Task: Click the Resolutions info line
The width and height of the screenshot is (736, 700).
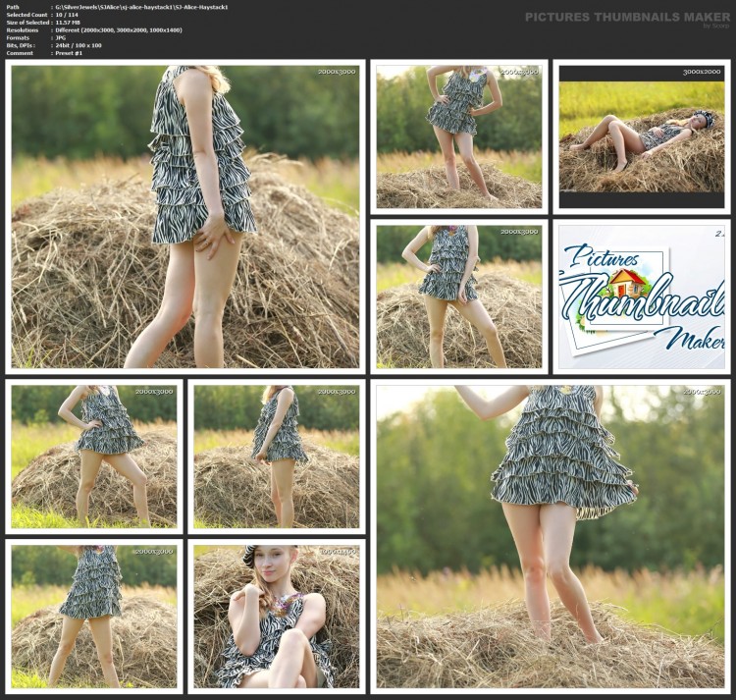Action: [x=94, y=30]
